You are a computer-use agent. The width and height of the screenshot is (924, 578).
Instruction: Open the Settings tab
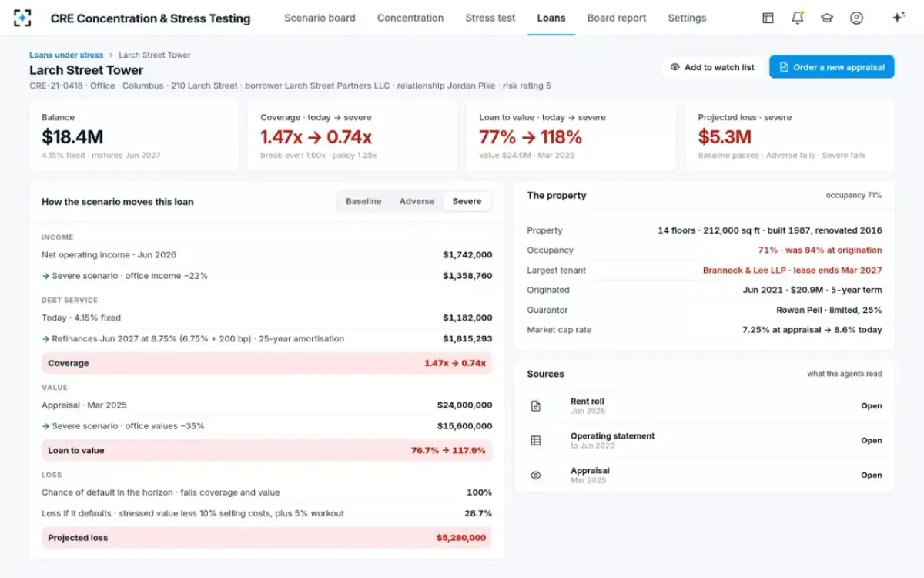687,18
